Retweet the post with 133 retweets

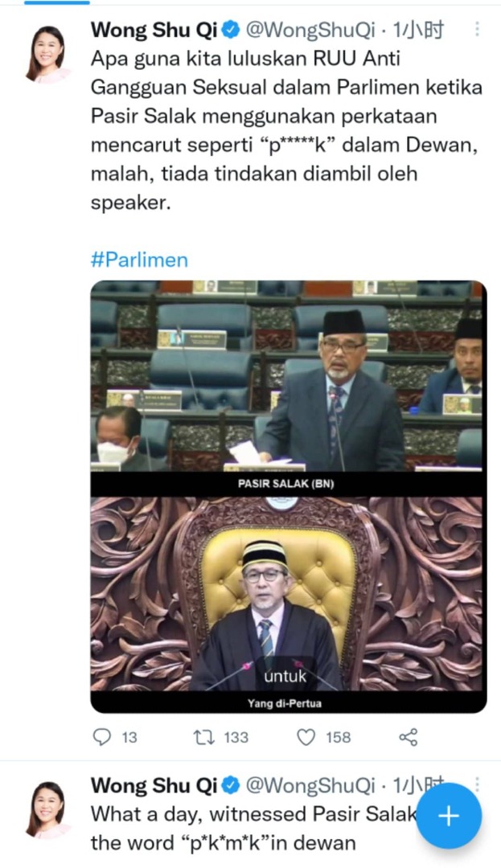[203, 737]
